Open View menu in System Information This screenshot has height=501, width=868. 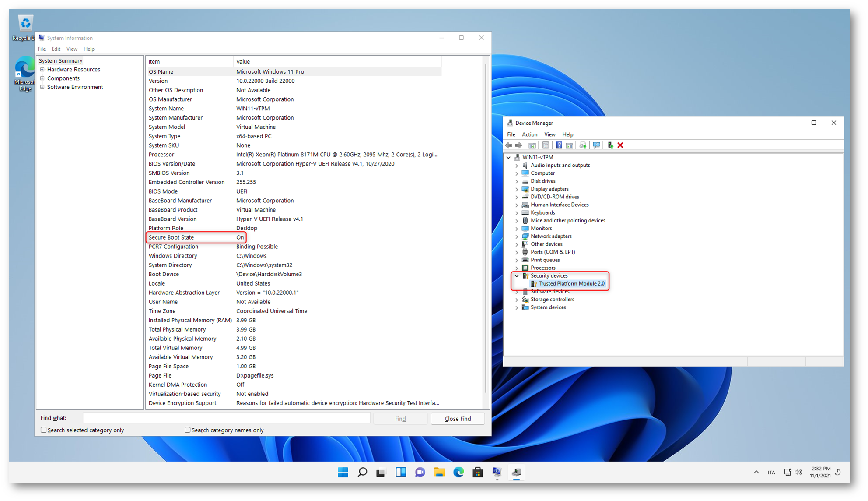coord(72,49)
